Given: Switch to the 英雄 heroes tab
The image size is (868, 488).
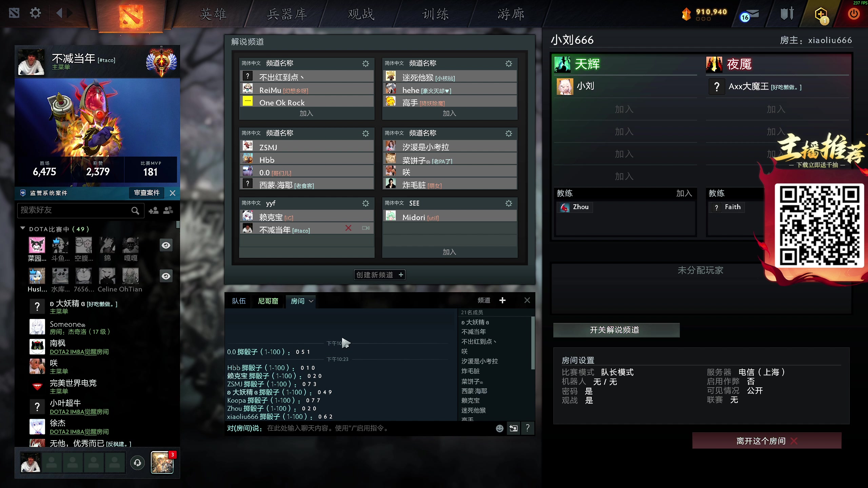Looking at the screenshot, I should [x=213, y=14].
